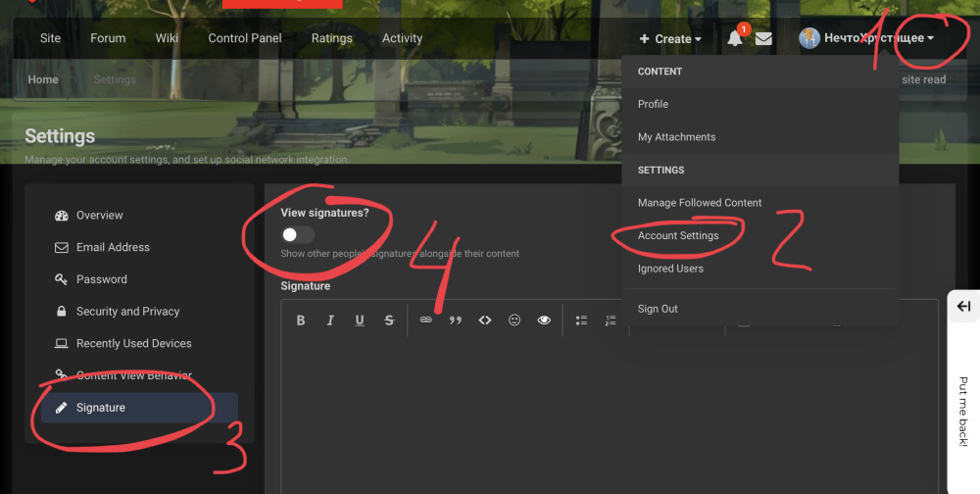Click the underline formatting icon
This screenshot has width=980, height=494.
(x=360, y=321)
